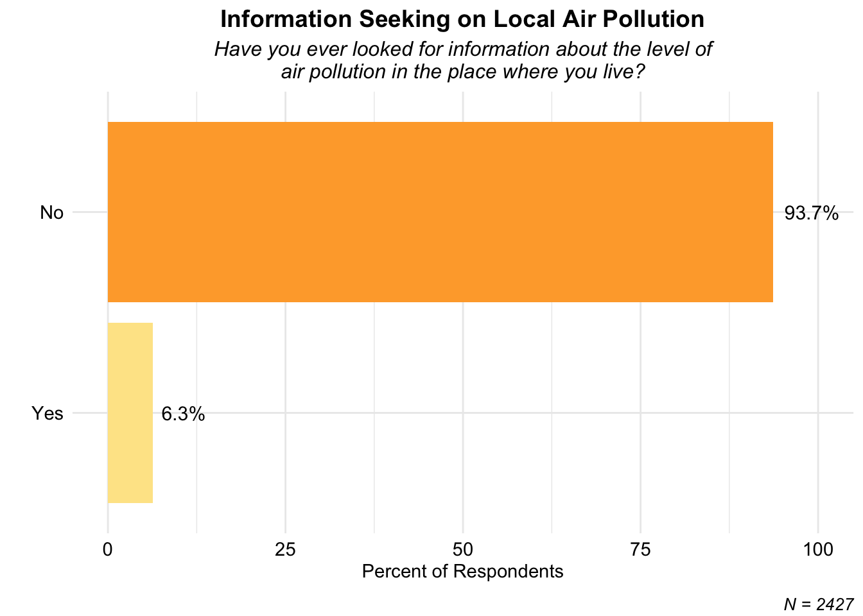Select the 6.3% value label
This screenshot has height=616, width=863.
183,414
